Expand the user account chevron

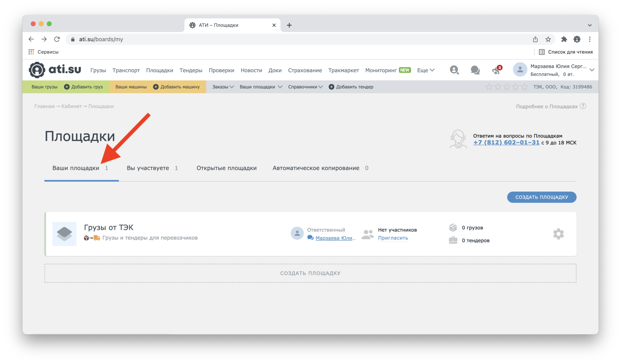[x=592, y=70]
